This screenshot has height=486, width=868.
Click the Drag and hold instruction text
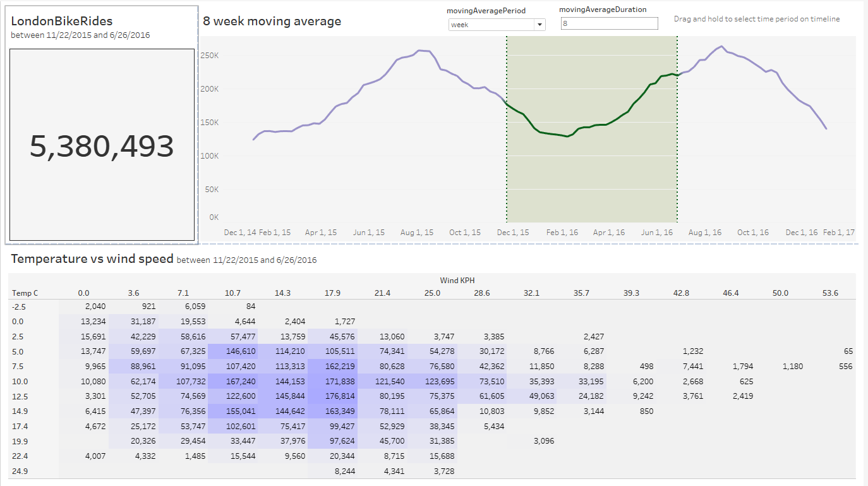(757, 19)
